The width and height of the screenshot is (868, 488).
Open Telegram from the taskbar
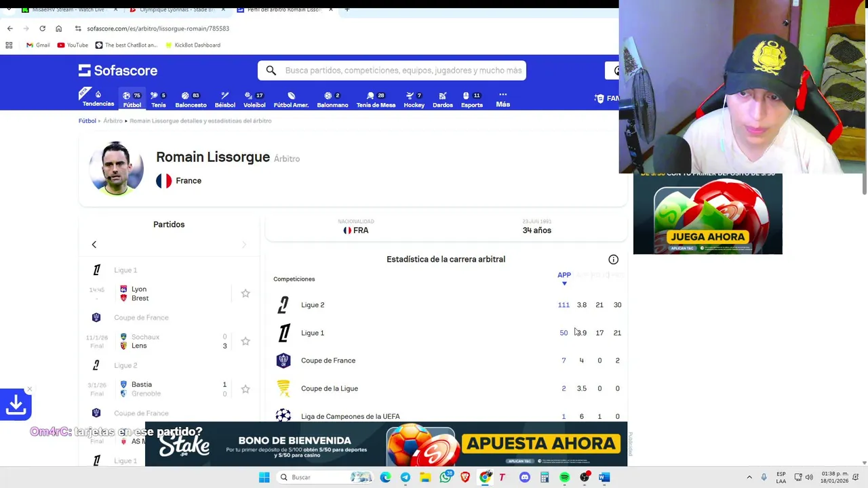(x=406, y=477)
